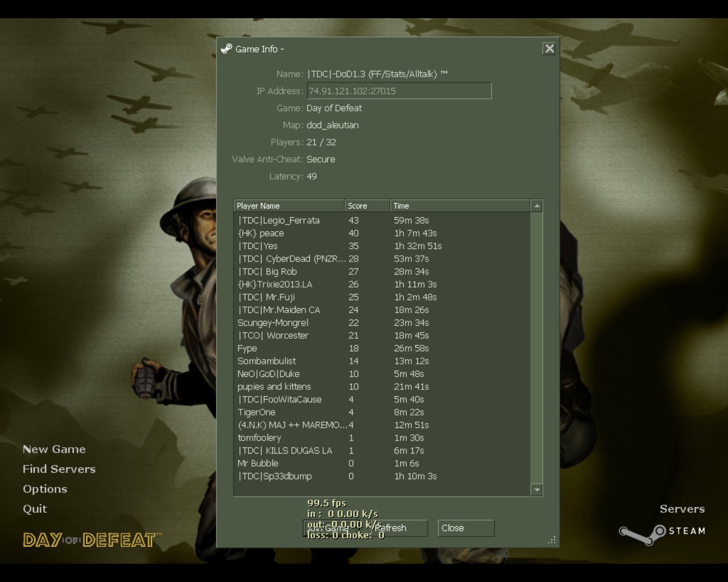Sort by Time column header
Viewport: 728px width, 582px height.
(x=460, y=206)
